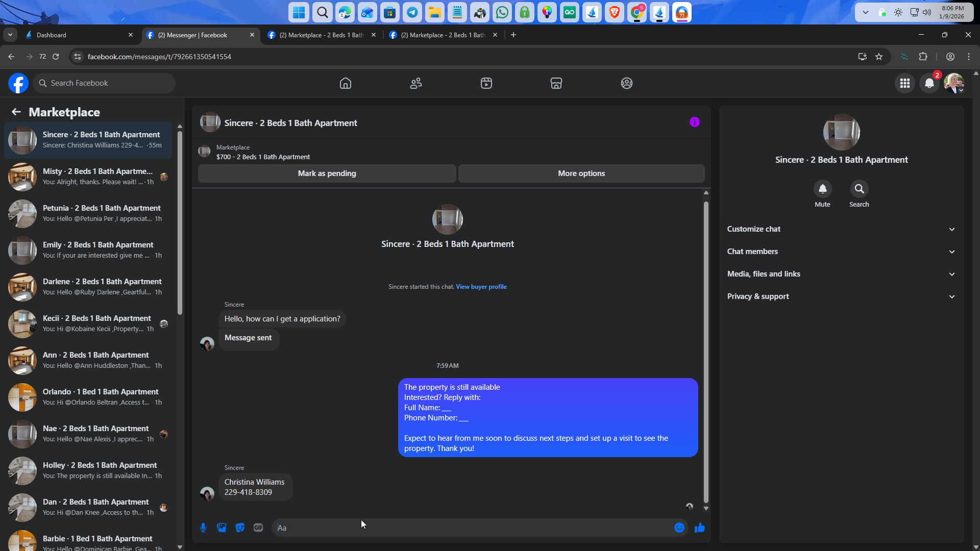
Task: Expand the Media, files and links section
Action: (841, 274)
